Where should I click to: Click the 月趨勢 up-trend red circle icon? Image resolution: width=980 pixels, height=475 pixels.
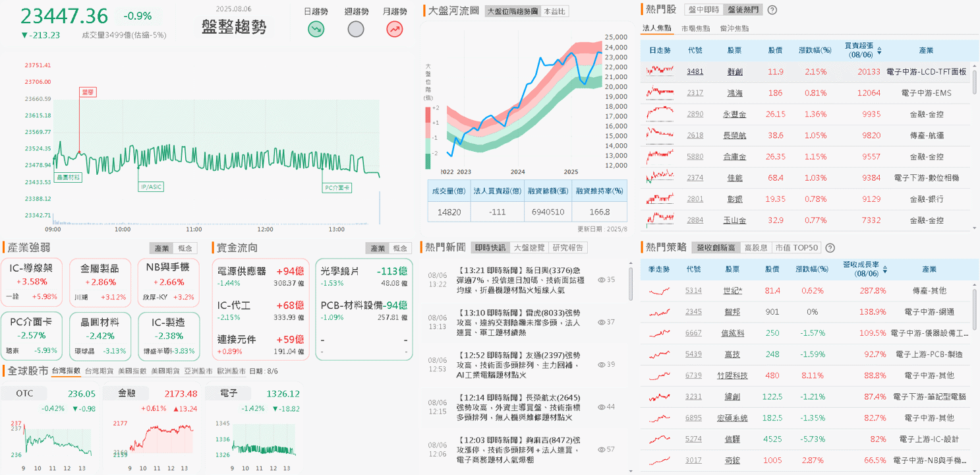(395, 29)
